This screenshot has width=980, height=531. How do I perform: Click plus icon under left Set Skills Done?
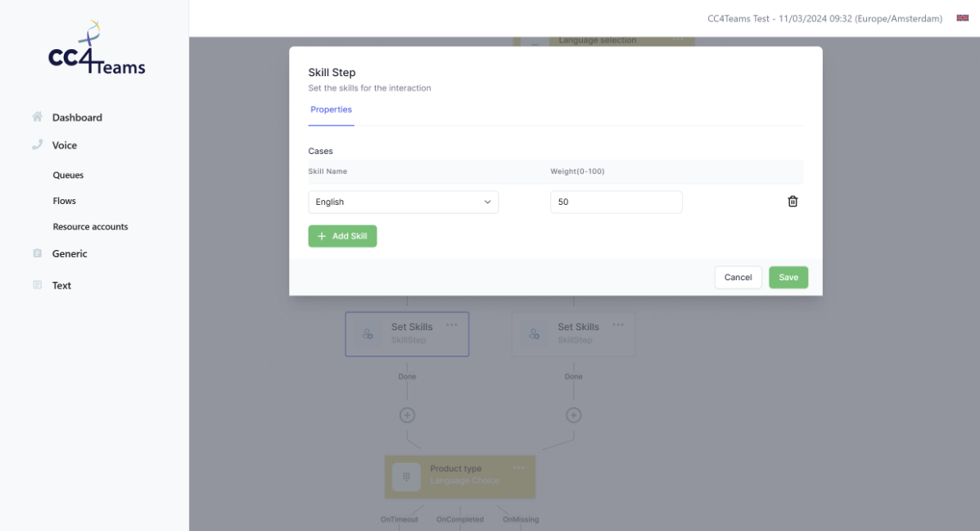407,415
